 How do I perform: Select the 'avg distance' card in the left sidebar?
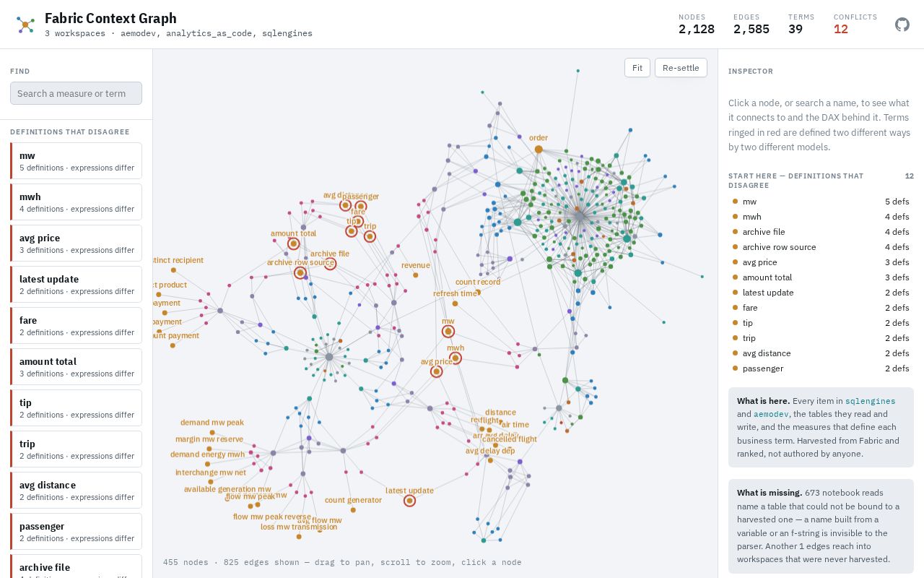76,491
